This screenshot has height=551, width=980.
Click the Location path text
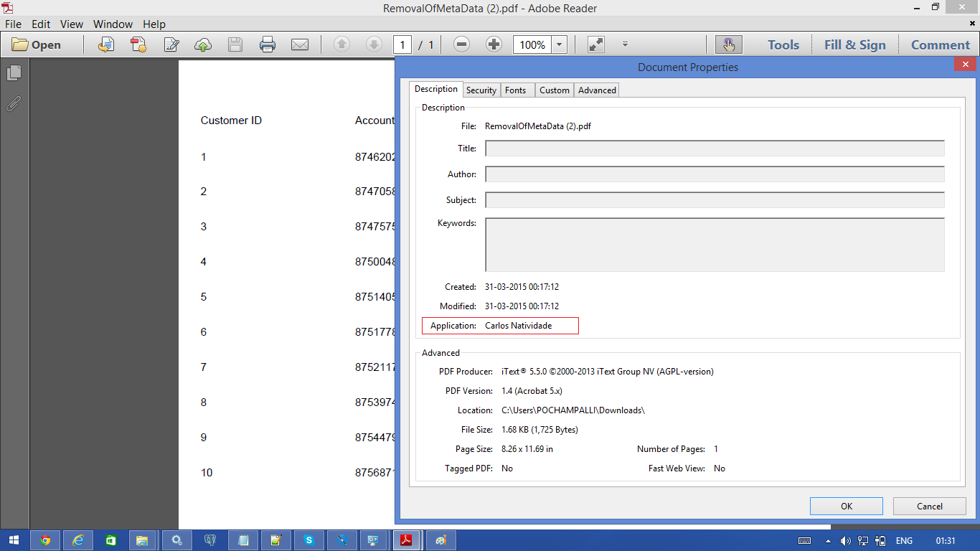tap(573, 410)
